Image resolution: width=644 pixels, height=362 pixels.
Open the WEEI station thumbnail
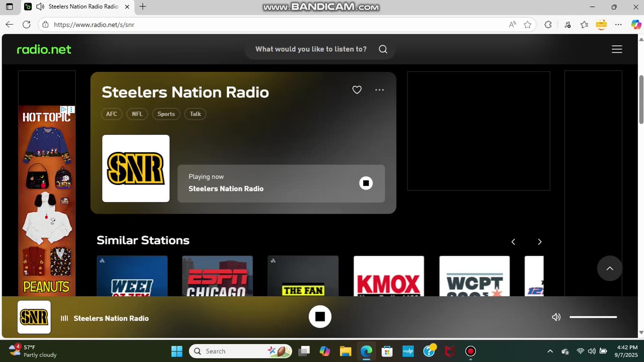132,276
